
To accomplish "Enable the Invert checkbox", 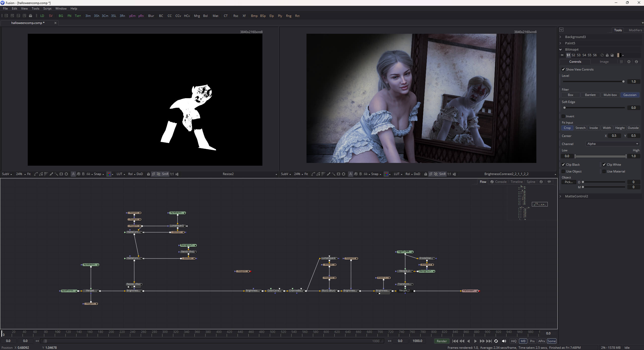I will click(563, 116).
